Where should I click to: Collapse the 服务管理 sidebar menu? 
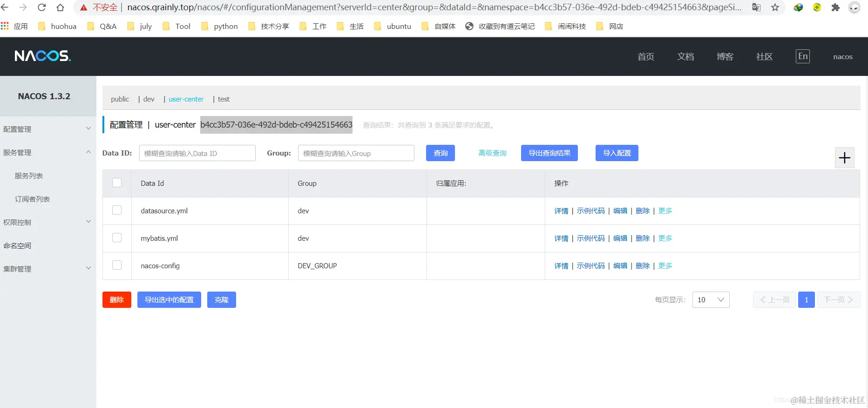click(48, 152)
